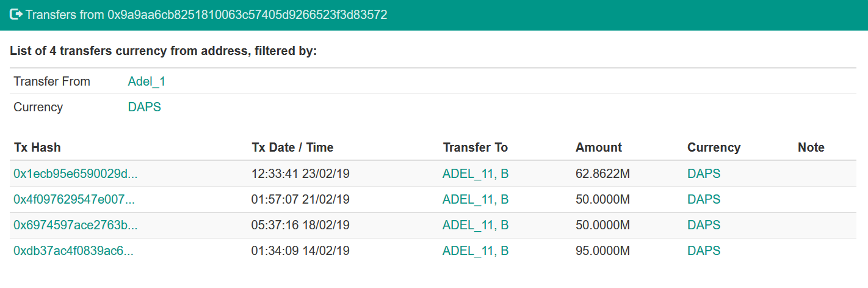Select DAPS currency in the 62.8622M row

(x=704, y=174)
